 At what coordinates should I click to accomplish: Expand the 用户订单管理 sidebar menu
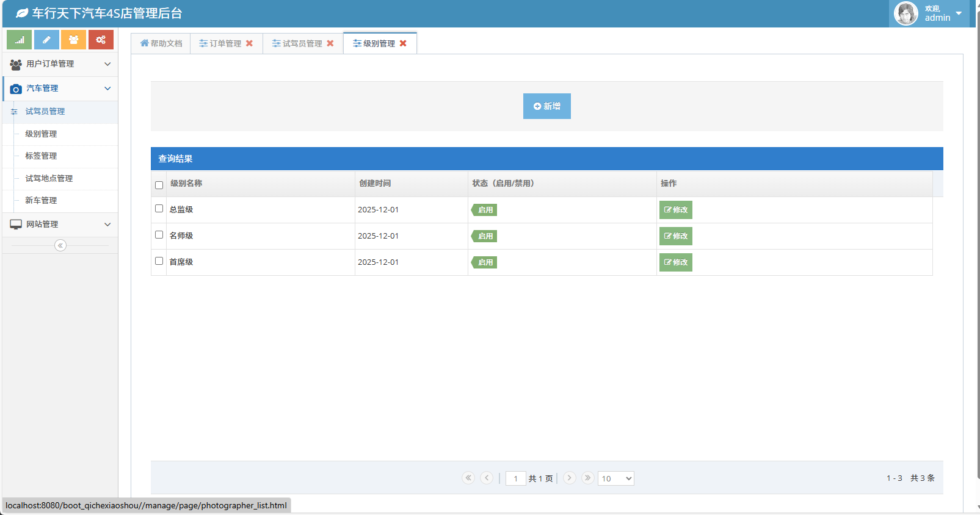coord(60,64)
